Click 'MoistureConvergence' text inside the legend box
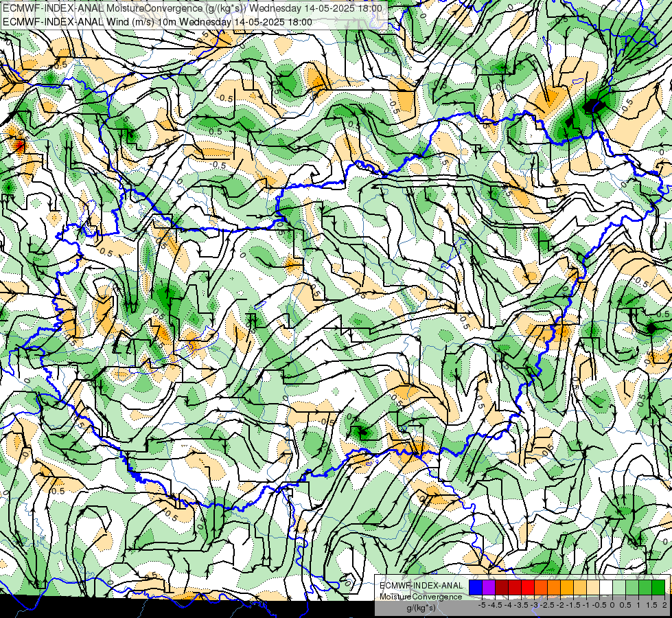 point(421,597)
